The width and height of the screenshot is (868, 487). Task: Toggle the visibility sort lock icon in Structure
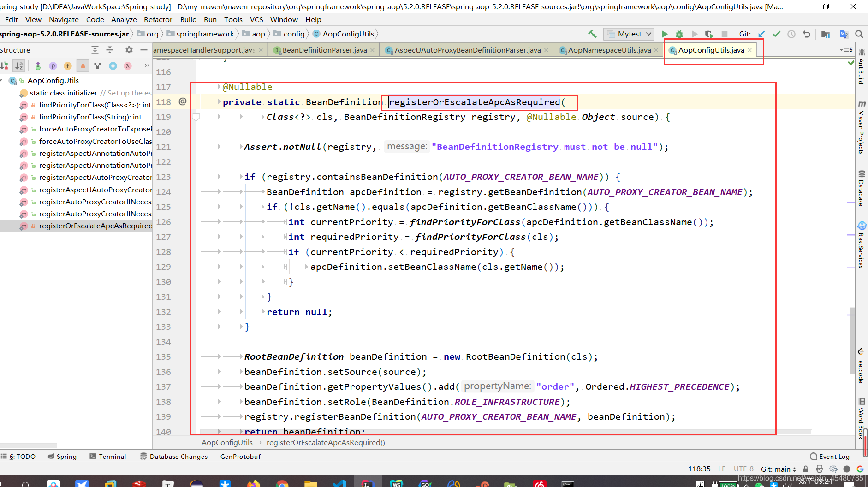5,66
